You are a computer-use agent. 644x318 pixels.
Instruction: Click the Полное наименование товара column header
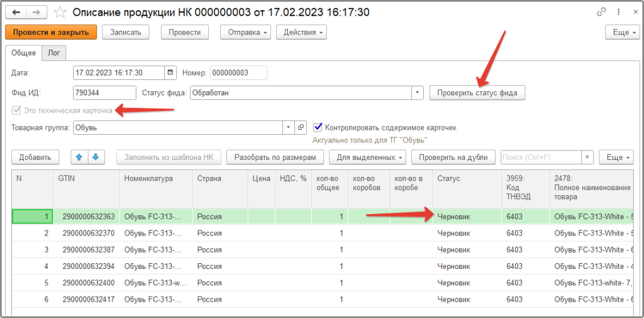592,188
